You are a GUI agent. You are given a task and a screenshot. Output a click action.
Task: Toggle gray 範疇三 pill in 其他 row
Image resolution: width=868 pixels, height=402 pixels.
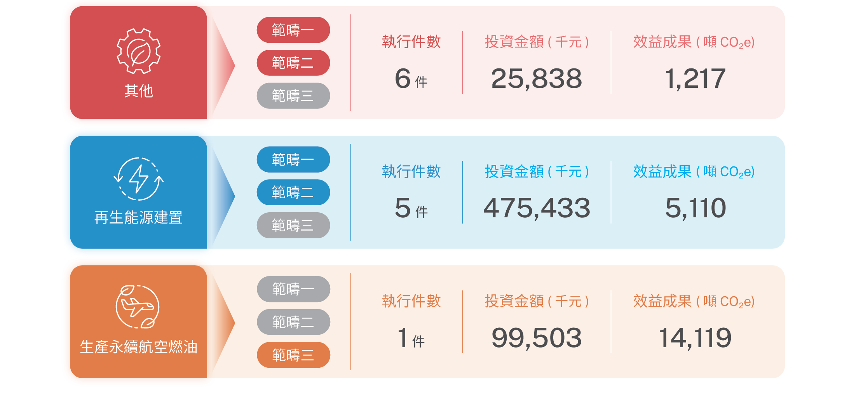pos(293,96)
